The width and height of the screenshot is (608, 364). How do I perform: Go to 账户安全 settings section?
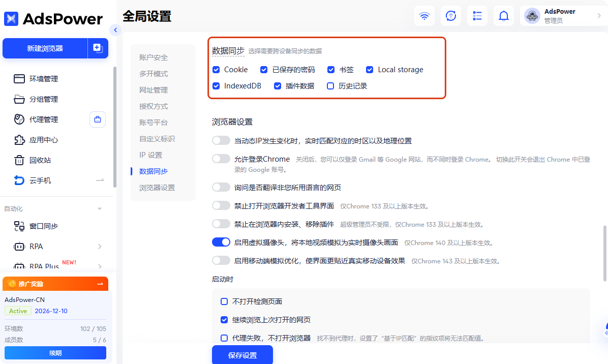pos(154,57)
